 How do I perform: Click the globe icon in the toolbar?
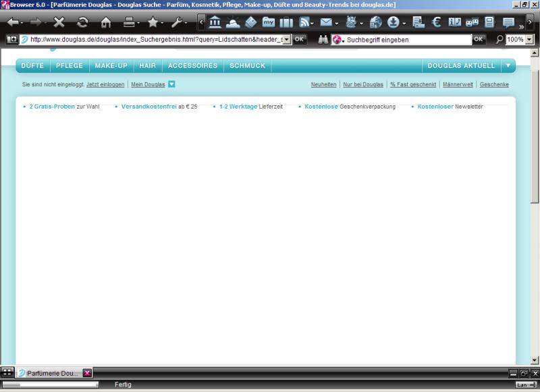[376, 22]
